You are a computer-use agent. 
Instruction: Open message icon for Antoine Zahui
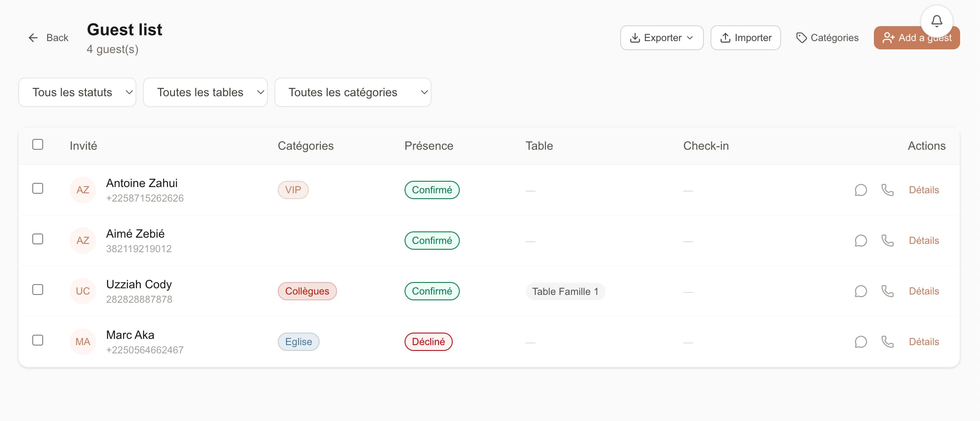[861, 190]
